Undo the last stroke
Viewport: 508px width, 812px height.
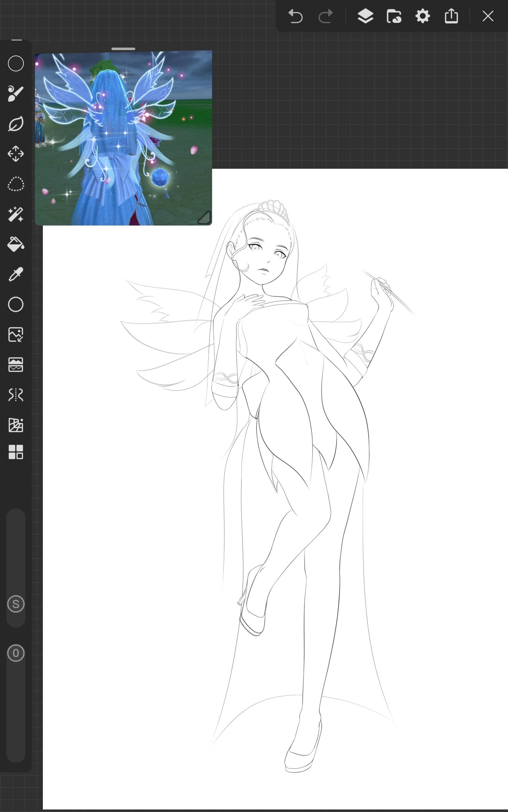point(296,16)
